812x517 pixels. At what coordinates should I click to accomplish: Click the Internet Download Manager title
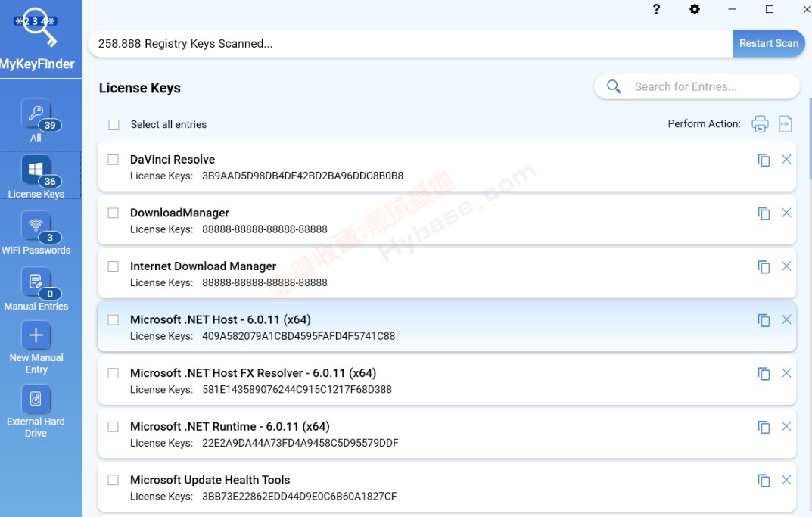pos(203,266)
